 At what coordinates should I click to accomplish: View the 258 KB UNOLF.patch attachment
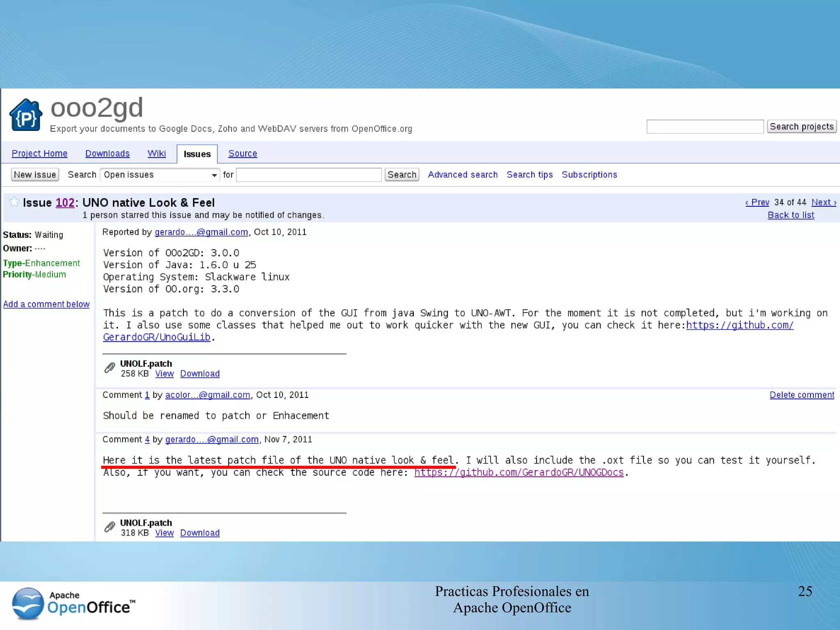pyautogui.click(x=164, y=374)
